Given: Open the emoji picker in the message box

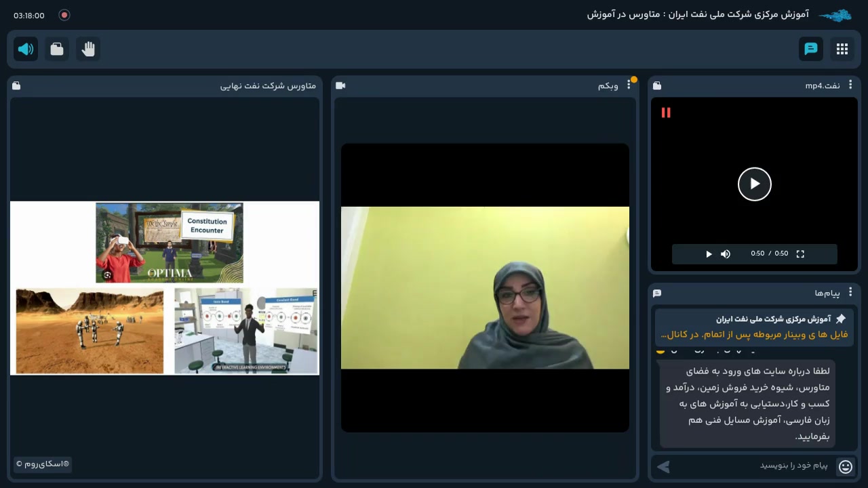Looking at the screenshot, I should (x=845, y=466).
